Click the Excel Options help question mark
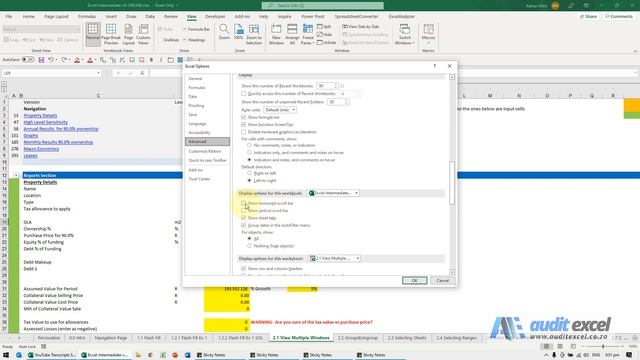This screenshot has height=360, width=640. tap(435, 66)
